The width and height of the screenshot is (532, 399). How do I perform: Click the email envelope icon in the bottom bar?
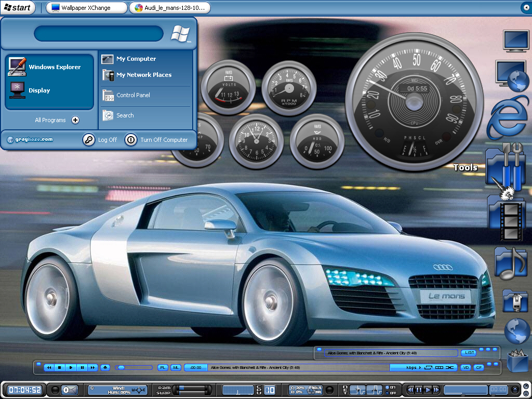[70, 390]
